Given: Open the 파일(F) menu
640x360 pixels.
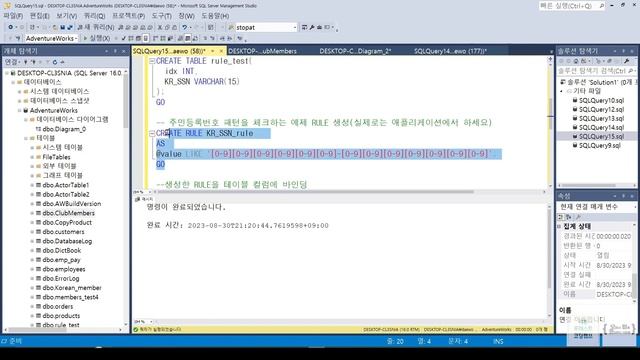Looking at the screenshot, I should pos(13,16).
